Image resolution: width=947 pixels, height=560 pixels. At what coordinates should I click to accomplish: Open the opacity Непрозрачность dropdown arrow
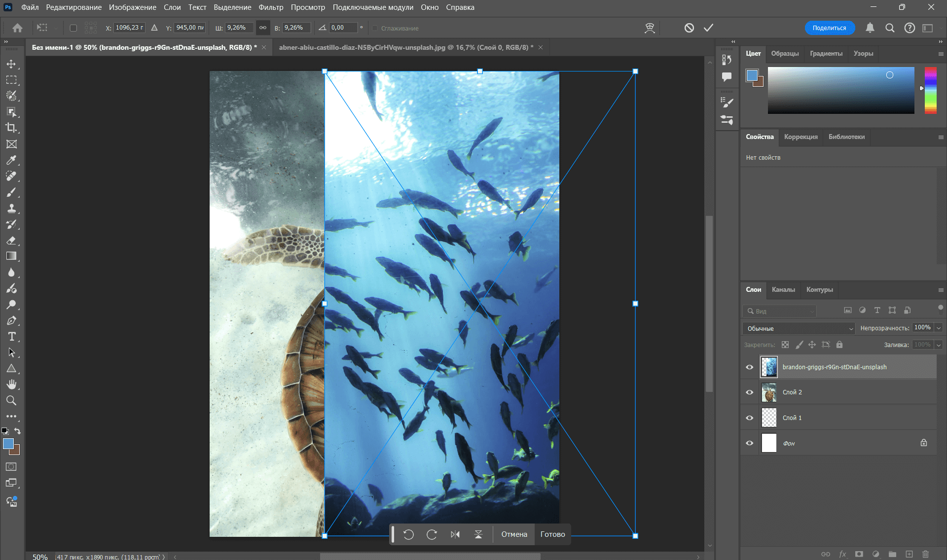pyautogui.click(x=939, y=328)
